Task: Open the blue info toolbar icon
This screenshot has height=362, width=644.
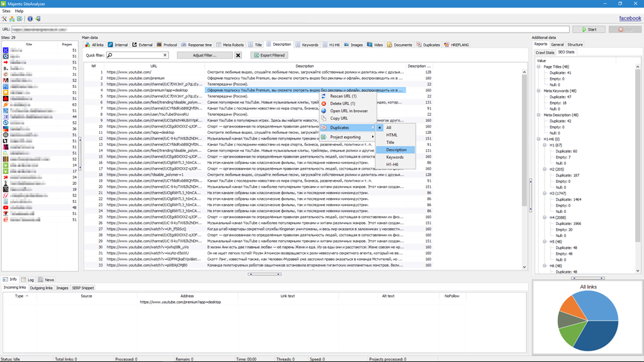Action: click(30, 19)
